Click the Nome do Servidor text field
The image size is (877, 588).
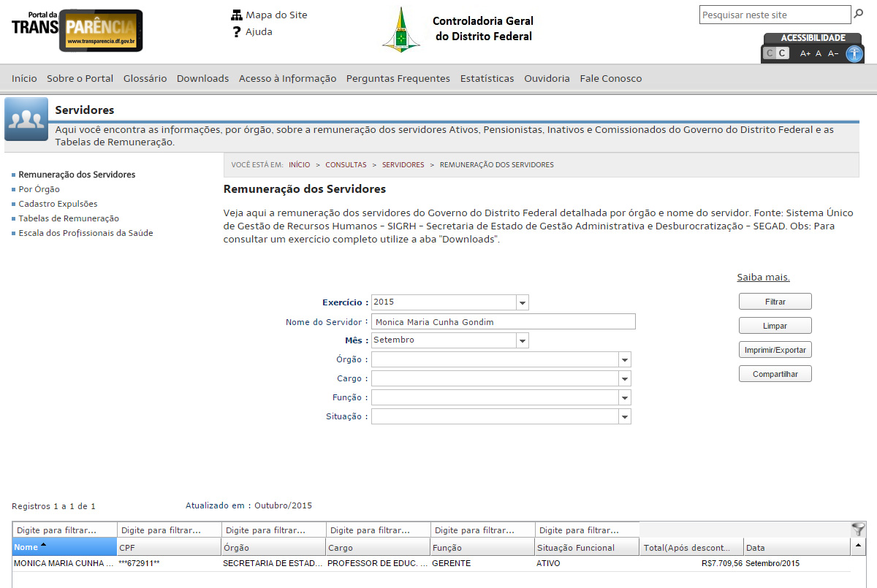point(503,321)
